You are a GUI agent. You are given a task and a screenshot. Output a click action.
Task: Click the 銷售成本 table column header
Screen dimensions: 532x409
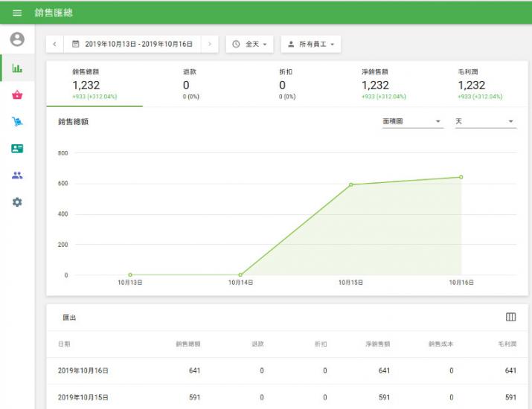coord(440,344)
